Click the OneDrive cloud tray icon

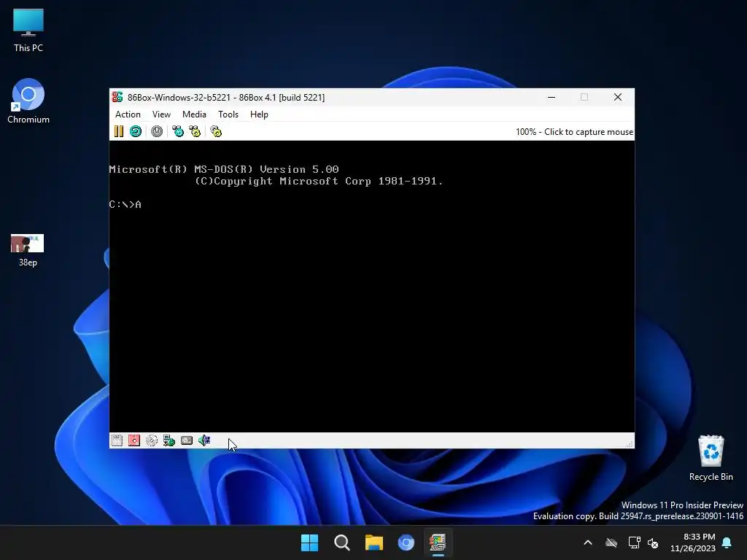[611, 542]
